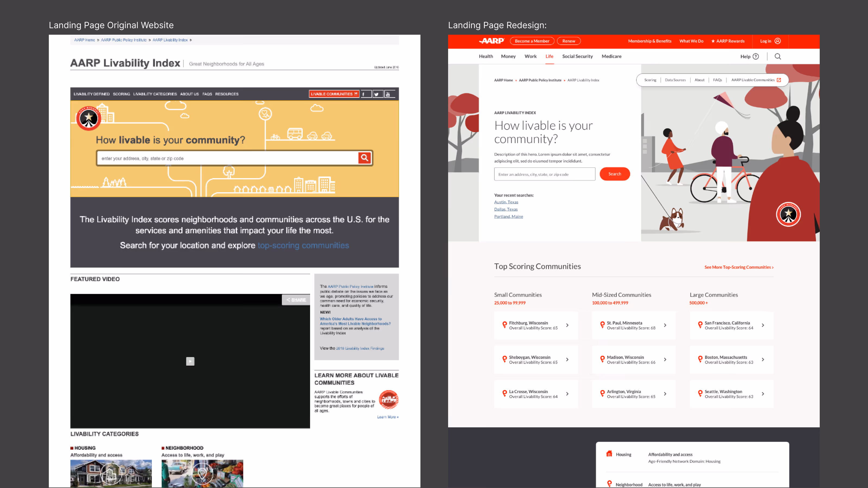
Task: Open the top-scoring communities blue link
Action: (x=303, y=245)
